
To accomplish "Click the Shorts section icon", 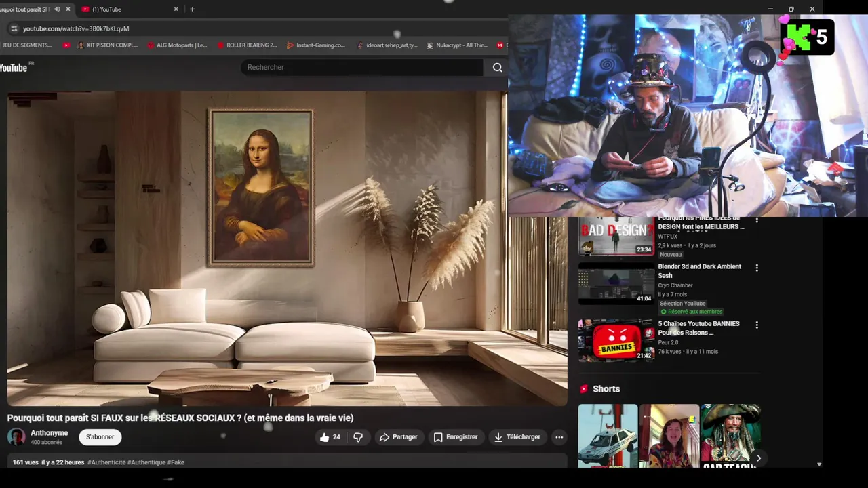I will 583,389.
